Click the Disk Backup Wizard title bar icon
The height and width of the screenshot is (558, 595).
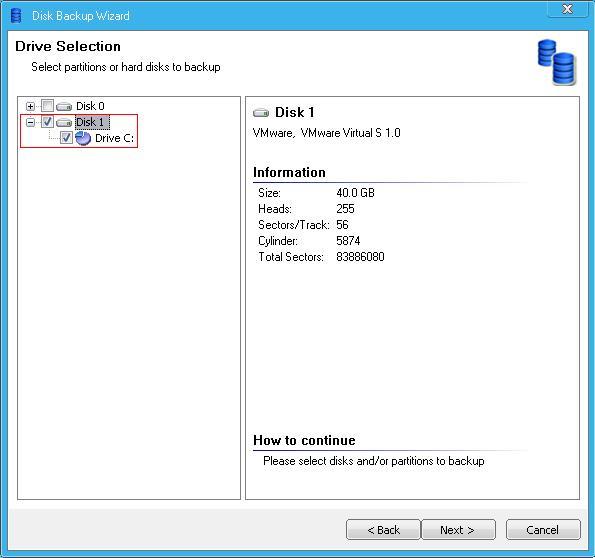coord(16,16)
